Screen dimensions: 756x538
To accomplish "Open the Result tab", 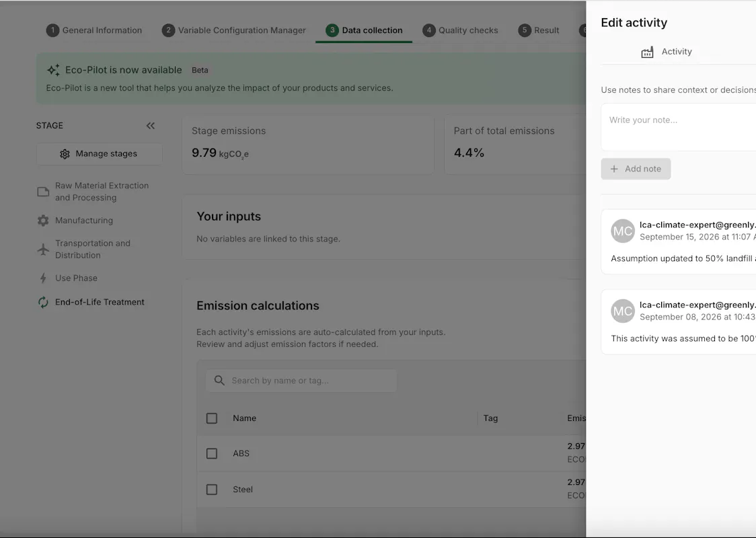I will 539,30.
